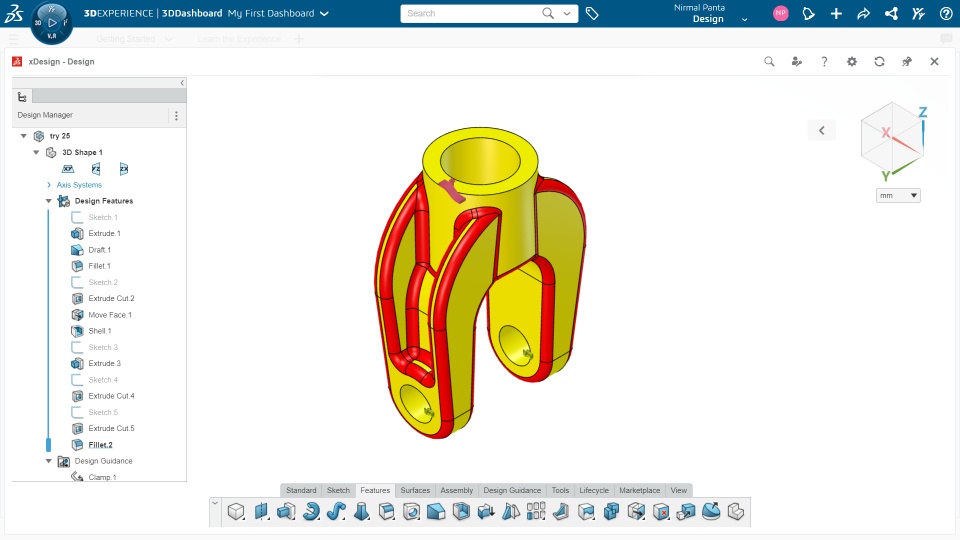The image size is (960, 540).
Task: Refresh the xDesign widget
Action: click(879, 61)
